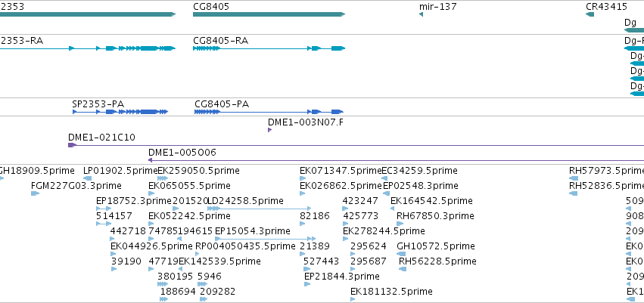
Task: Select the RH57973.5prime EST arrow
Action: 574,178
